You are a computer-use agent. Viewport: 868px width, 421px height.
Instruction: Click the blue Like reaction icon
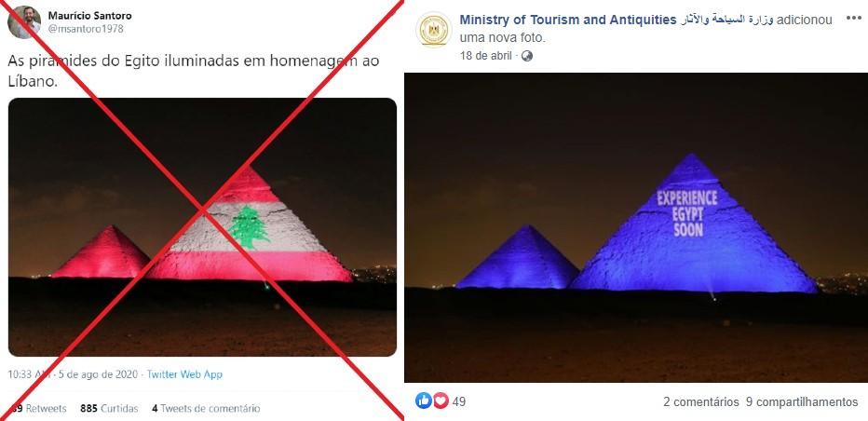[x=423, y=401]
